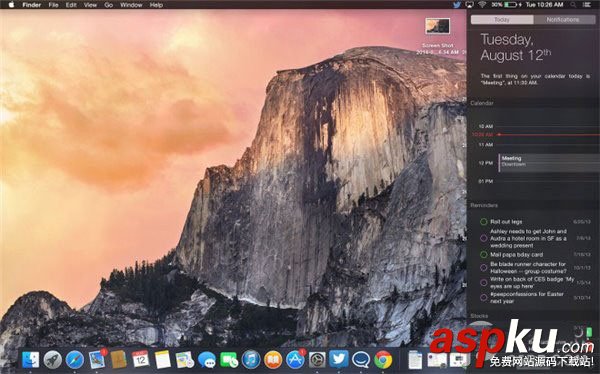Screen dimensions: 600x374
Task: Launch Safari compass icon in dock
Action: pyautogui.click(x=75, y=360)
